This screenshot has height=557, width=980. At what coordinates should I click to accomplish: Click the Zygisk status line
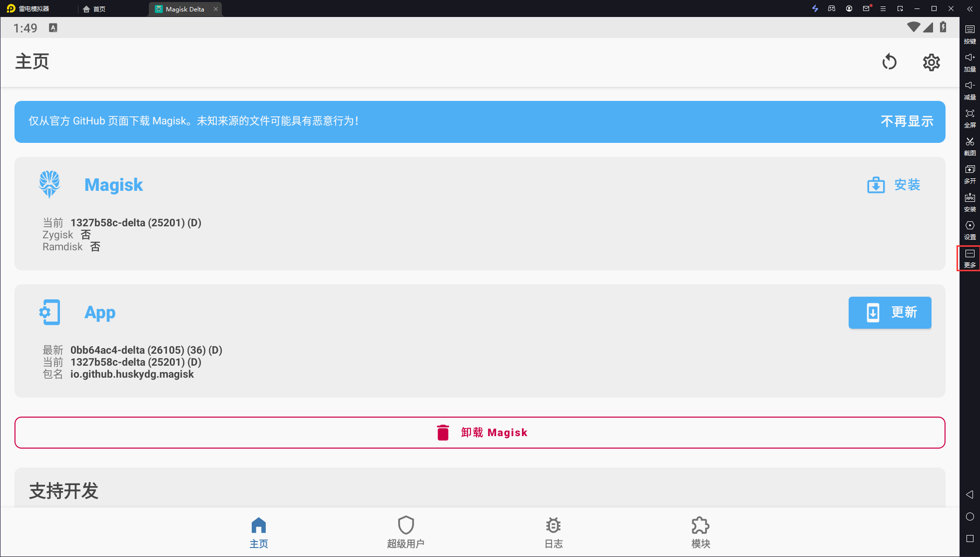[67, 235]
